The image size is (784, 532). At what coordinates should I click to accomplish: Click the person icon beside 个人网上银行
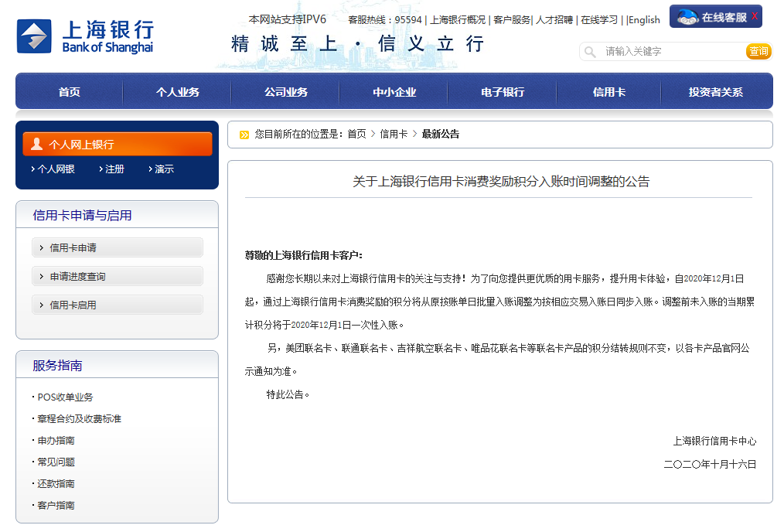(x=36, y=144)
